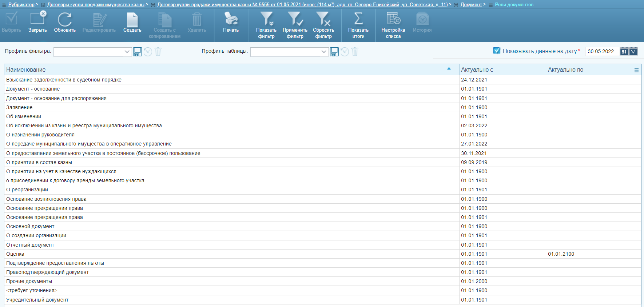Expand the Профиль таблицы dropdown

point(324,52)
